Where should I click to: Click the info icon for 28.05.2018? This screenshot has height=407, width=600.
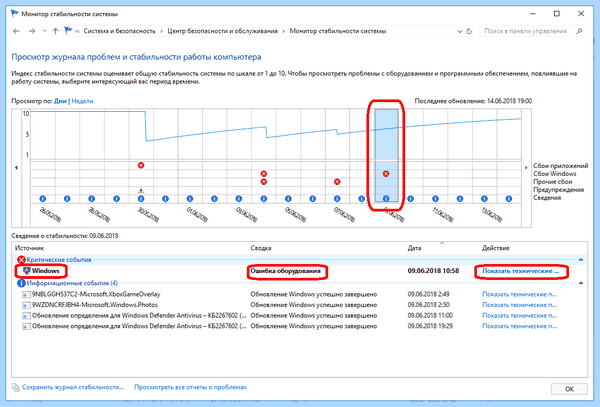(x=91, y=199)
